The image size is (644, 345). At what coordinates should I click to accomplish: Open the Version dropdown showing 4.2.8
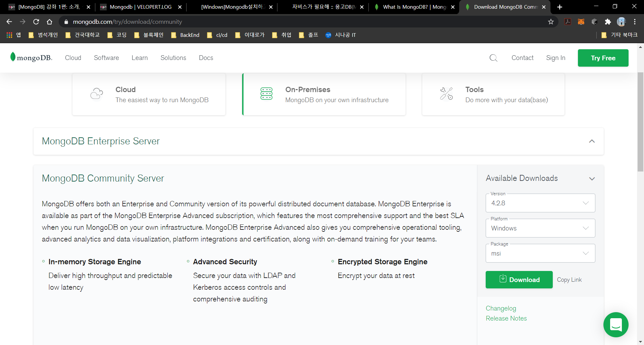pos(540,203)
